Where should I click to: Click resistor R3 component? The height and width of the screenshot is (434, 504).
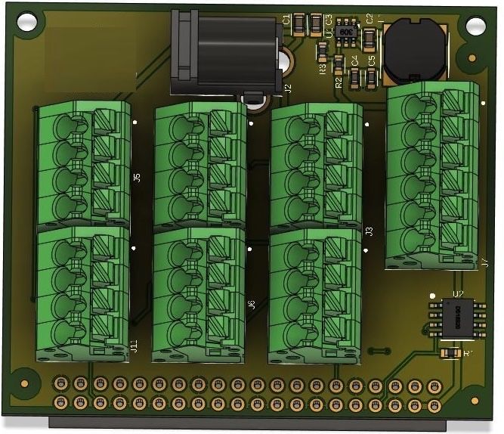pos(323,52)
